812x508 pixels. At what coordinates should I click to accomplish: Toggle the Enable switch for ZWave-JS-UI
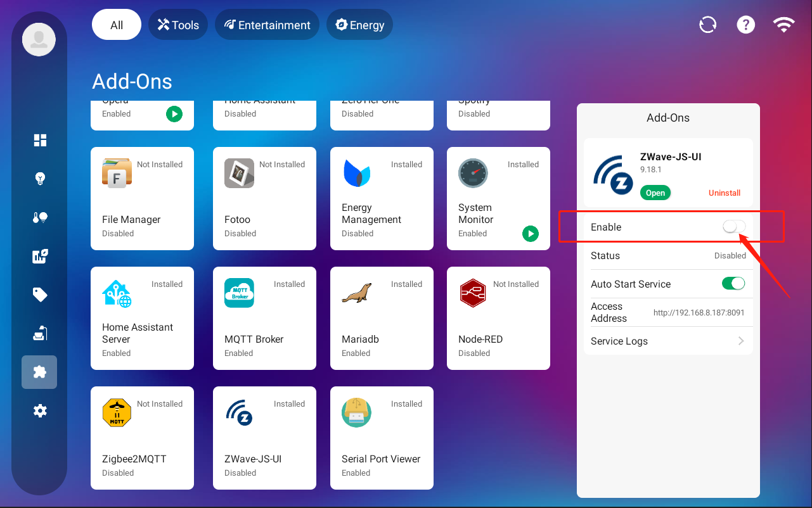(733, 227)
